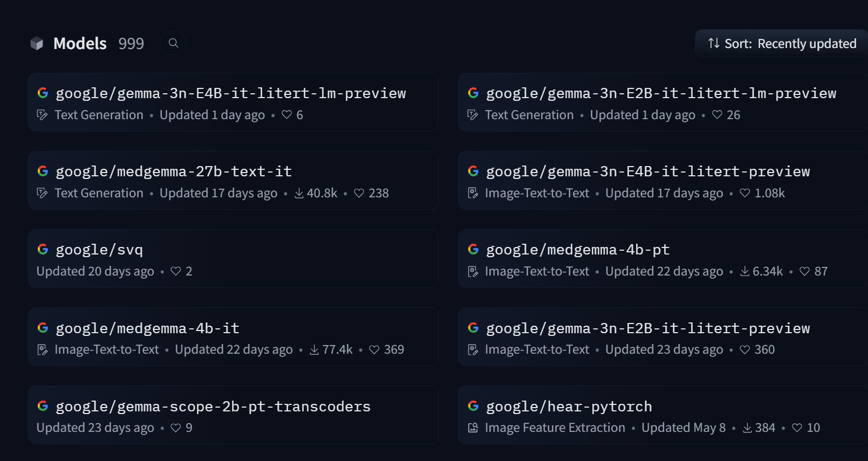This screenshot has height=461, width=868.
Task: Open google/gemma-scope-2b-pt-transcoders model
Action: (213, 407)
